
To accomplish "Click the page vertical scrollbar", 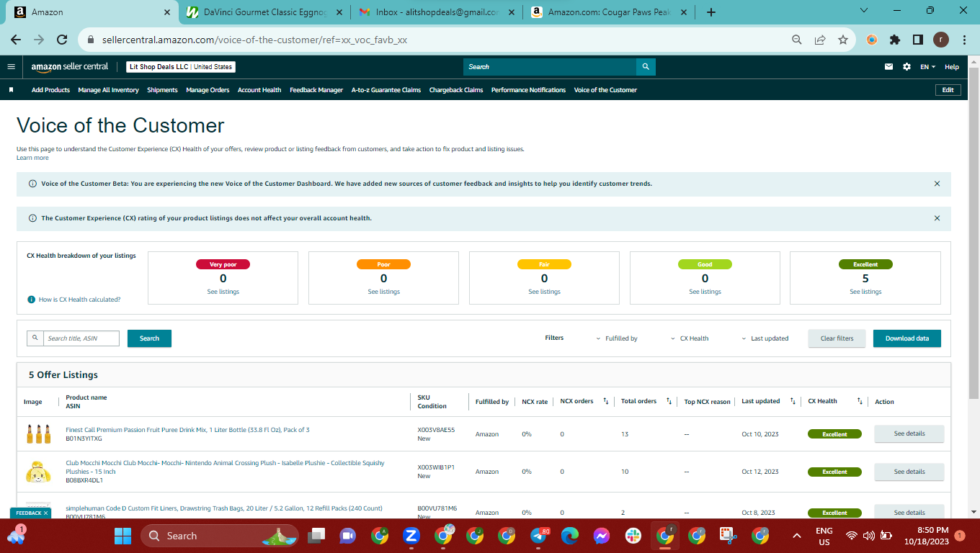I will (x=974, y=233).
